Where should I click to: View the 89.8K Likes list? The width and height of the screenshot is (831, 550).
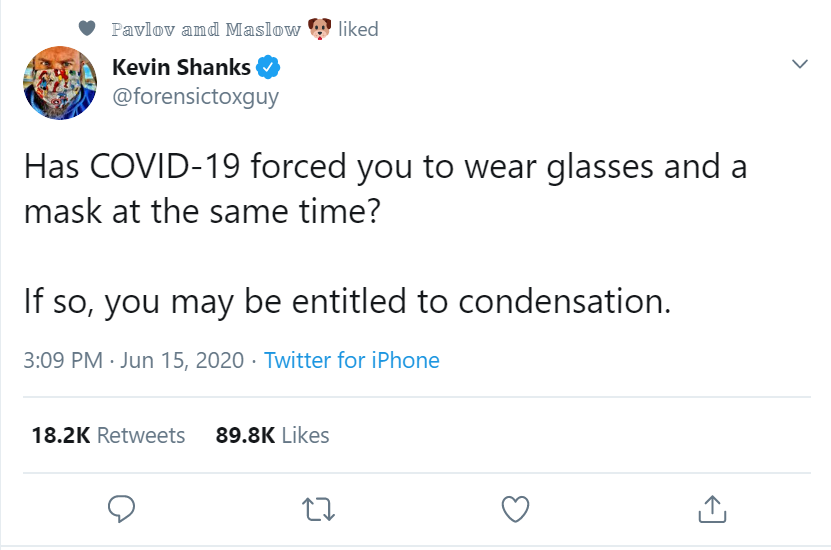272,435
